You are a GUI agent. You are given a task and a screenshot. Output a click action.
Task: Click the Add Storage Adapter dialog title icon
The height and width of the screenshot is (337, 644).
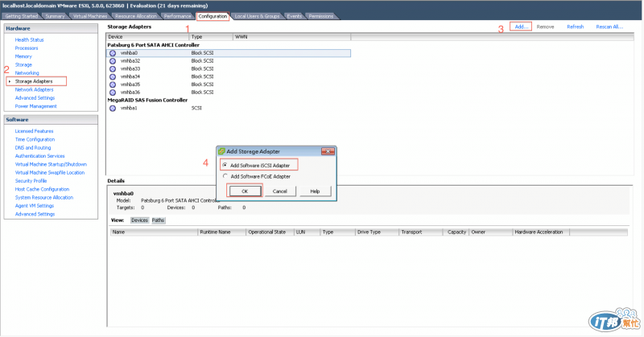tap(222, 151)
